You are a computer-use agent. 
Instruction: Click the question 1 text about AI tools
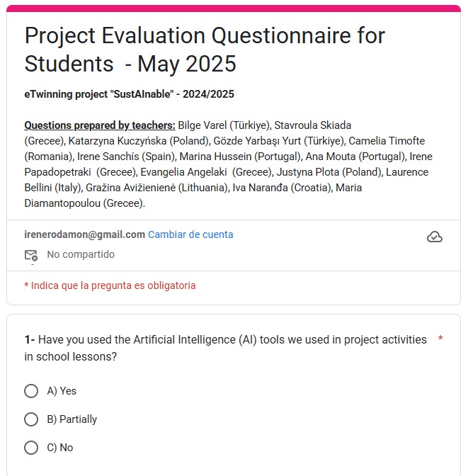pyautogui.click(x=225, y=348)
